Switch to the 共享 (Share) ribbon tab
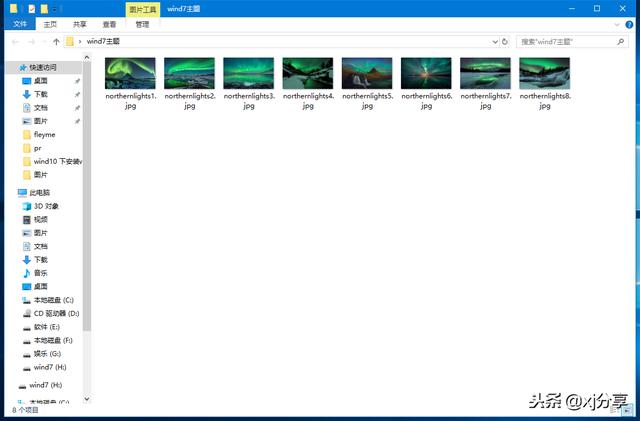This screenshot has height=421, width=640. coord(80,25)
